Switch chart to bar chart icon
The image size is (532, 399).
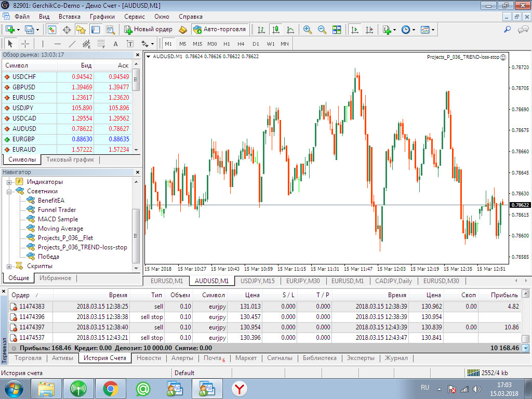[261, 30]
